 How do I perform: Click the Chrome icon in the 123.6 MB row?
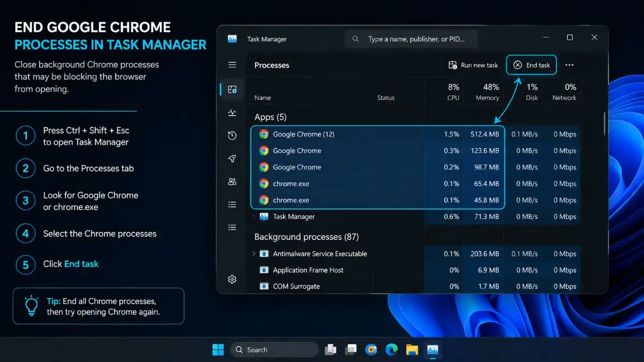264,151
